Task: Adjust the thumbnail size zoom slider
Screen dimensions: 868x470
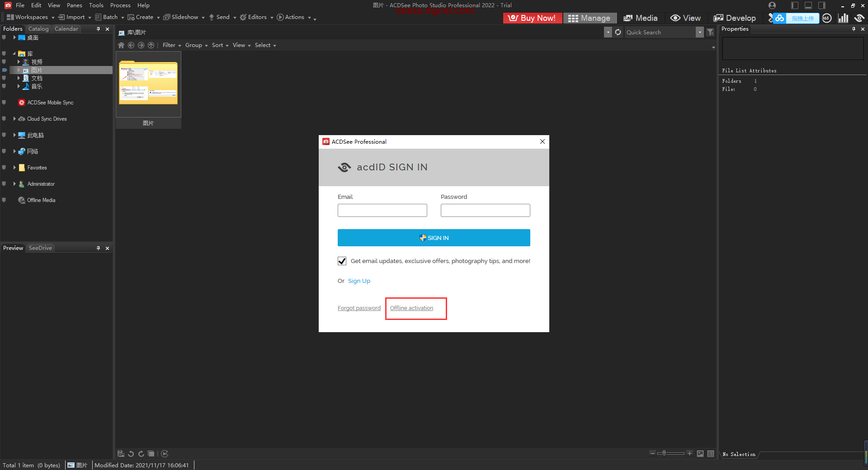Action: tap(671, 453)
